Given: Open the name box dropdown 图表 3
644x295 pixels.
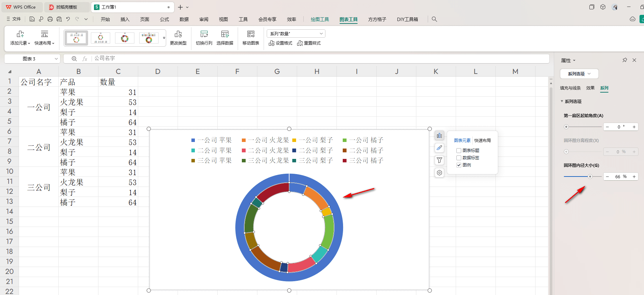Looking at the screenshot, I should coord(56,59).
